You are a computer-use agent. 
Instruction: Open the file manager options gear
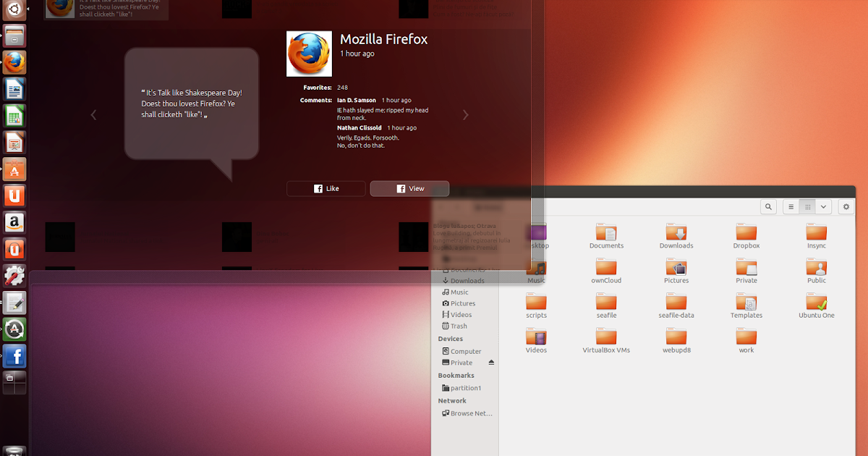point(846,206)
